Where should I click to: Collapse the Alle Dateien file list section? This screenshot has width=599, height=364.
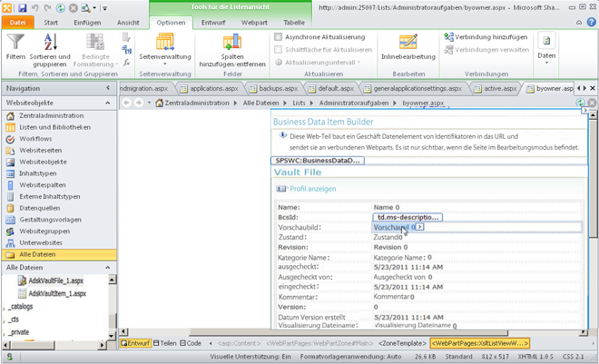tap(108, 268)
